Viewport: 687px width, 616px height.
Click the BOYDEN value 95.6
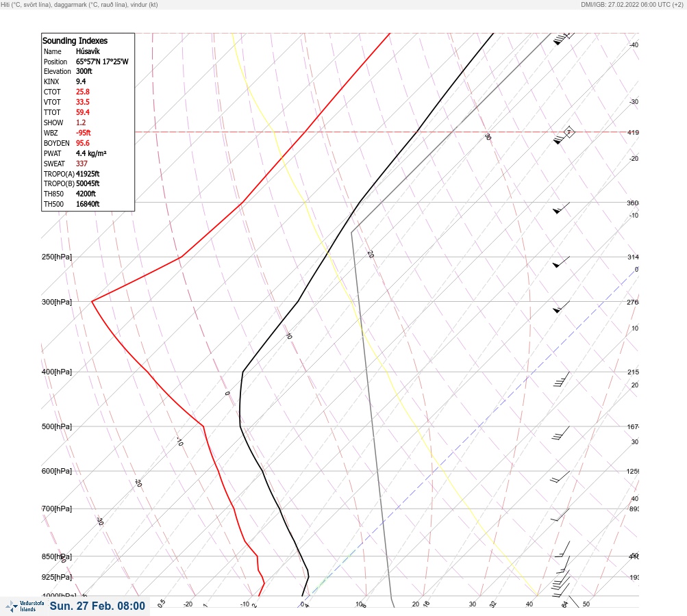pos(82,143)
